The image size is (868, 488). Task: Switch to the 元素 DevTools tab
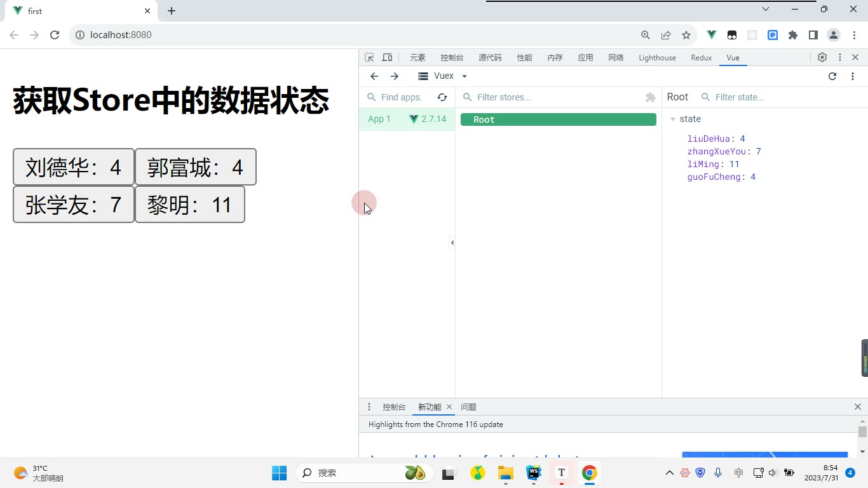417,57
